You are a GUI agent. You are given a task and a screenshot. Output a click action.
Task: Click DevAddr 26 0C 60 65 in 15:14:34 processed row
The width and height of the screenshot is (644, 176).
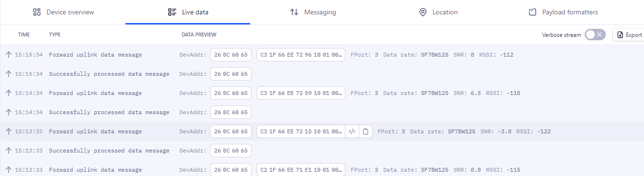pyautogui.click(x=231, y=112)
